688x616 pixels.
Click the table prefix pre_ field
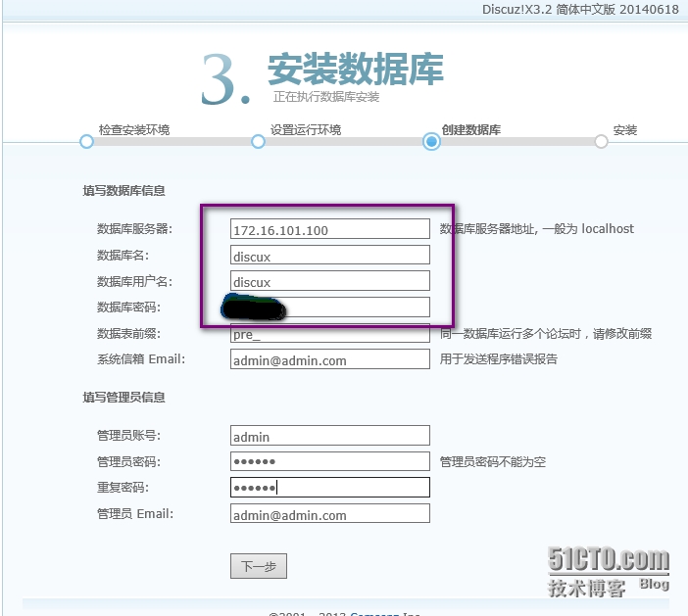(x=330, y=334)
